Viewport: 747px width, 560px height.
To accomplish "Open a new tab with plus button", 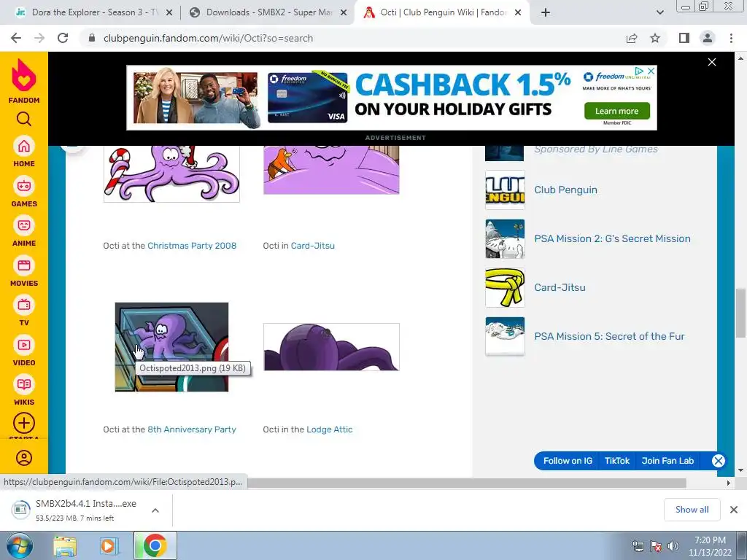I will tap(546, 12).
